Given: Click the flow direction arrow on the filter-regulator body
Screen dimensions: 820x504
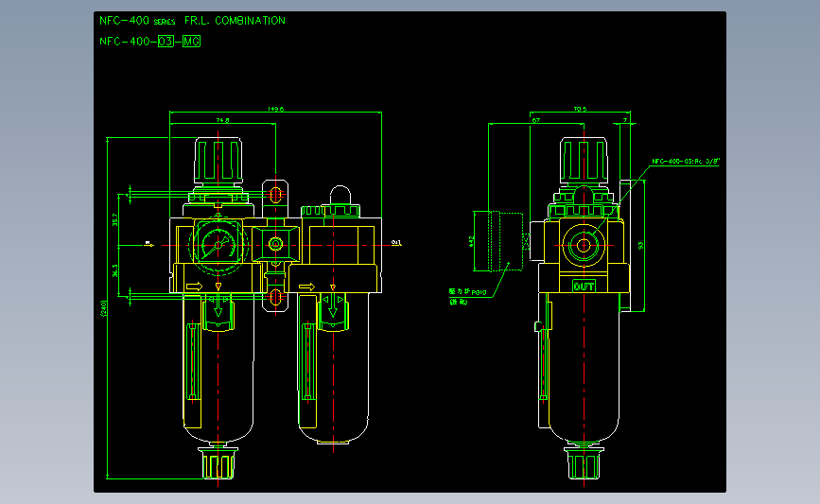Looking at the screenshot, I should [194, 287].
